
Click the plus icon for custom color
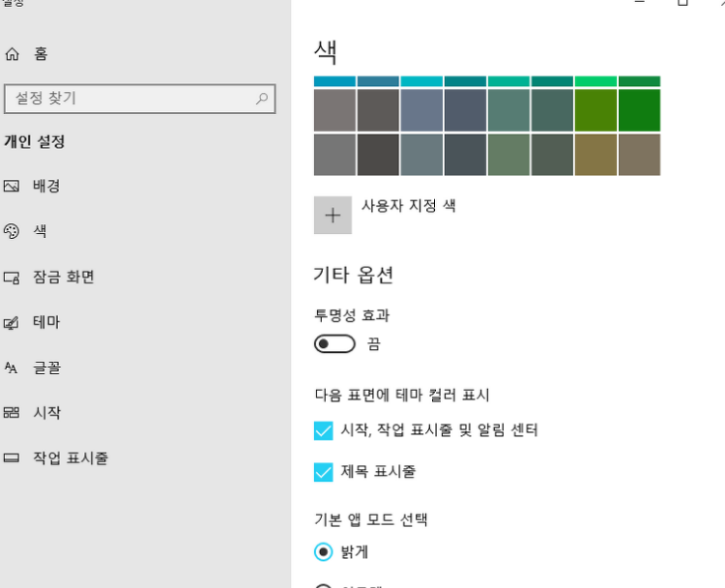pos(333,215)
